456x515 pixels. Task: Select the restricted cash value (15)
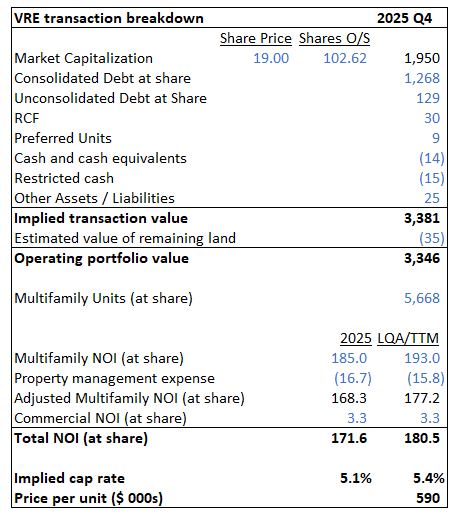(432, 178)
